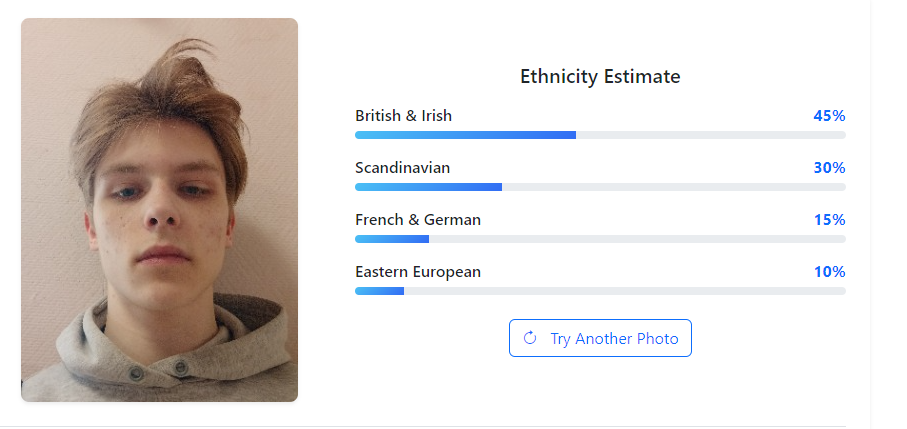Click the refresh icon beside Try Another Photo
Screen dimensions: 907x429
point(530,339)
